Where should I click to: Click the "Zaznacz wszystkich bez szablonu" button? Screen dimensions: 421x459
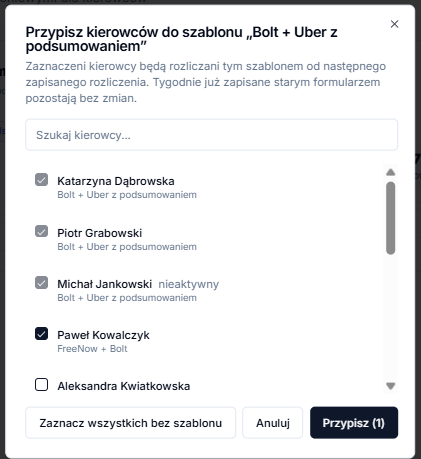tap(130, 423)
